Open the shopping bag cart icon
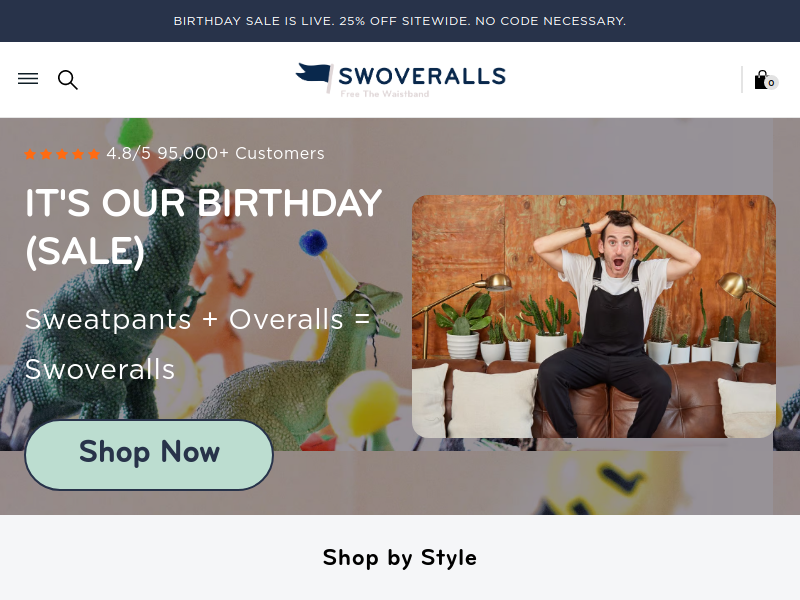The width and height of the screenshot is (800, 600). coord(761,80)
